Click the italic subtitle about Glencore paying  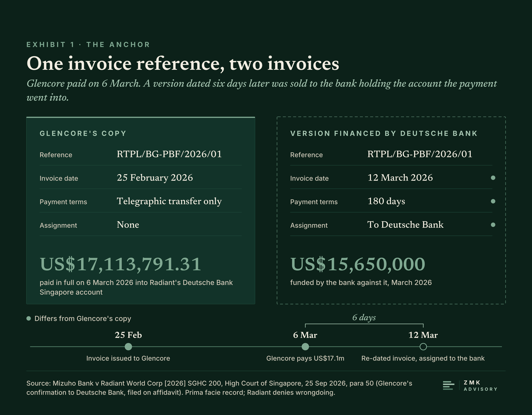pos(262,90)
